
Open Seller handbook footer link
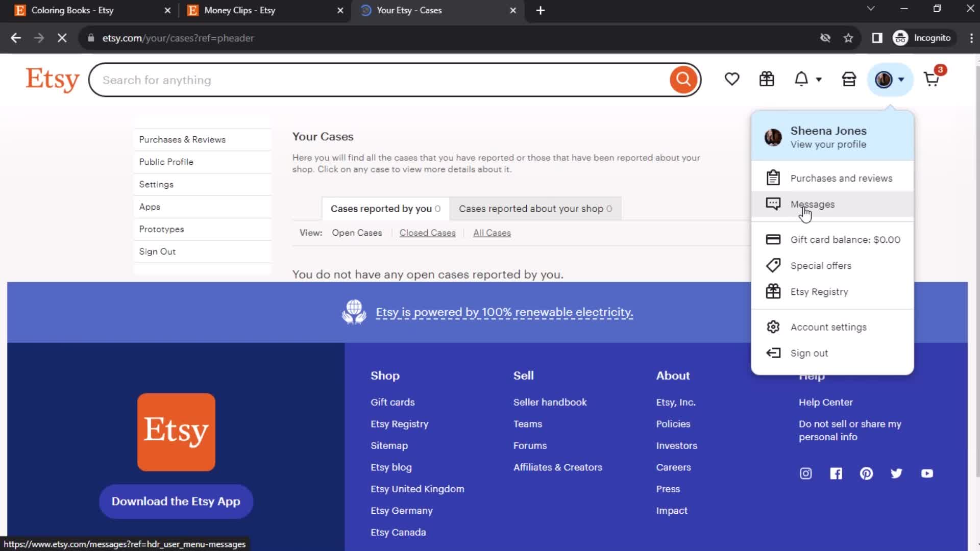pyautogui.click(x=550, y=402)
